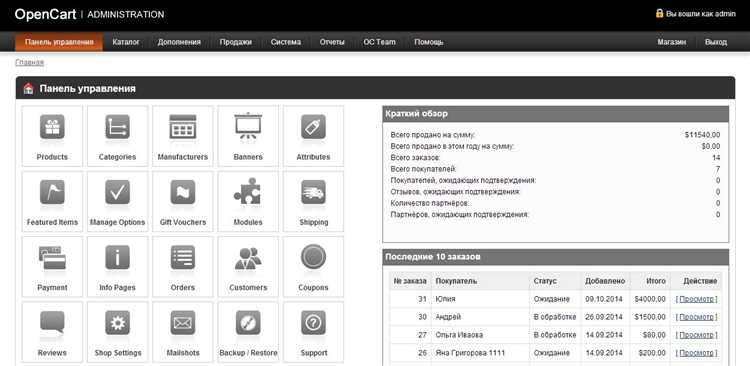Click the Вы вошли как admin text

[701, 14]
